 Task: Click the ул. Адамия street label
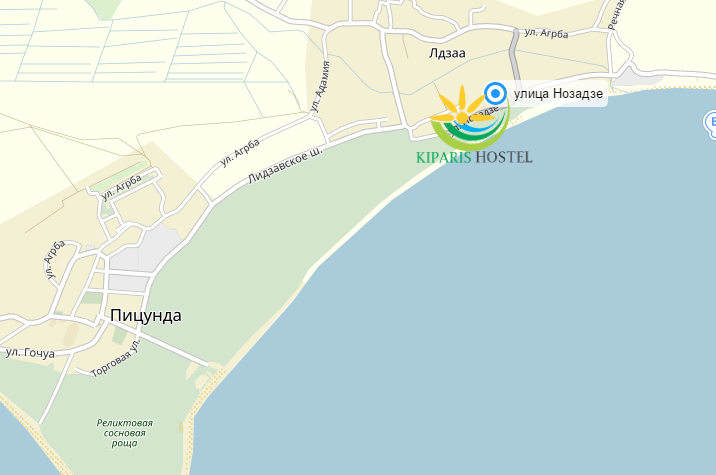[320, 87]
